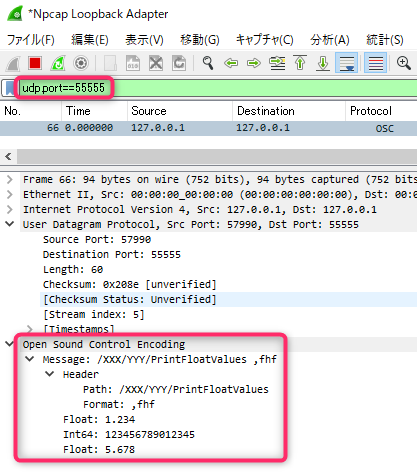Open the 分析(A) menu
Image resolution: width=417 pixels, height=472 pixels.
329,40
